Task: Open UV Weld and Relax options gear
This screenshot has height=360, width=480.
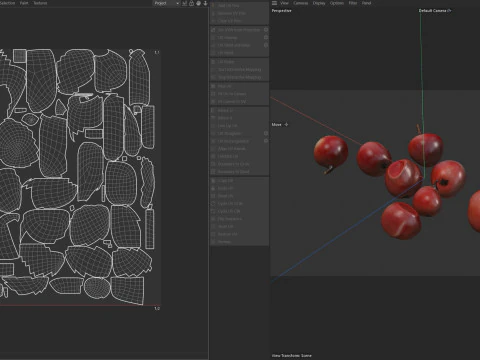Action: coord(266,45)
